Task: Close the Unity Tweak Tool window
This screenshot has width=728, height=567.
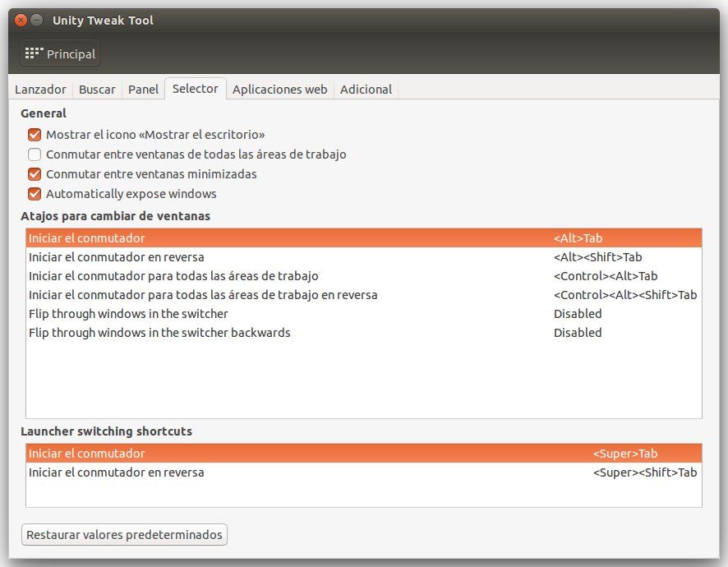Action: tap(21, 20)
